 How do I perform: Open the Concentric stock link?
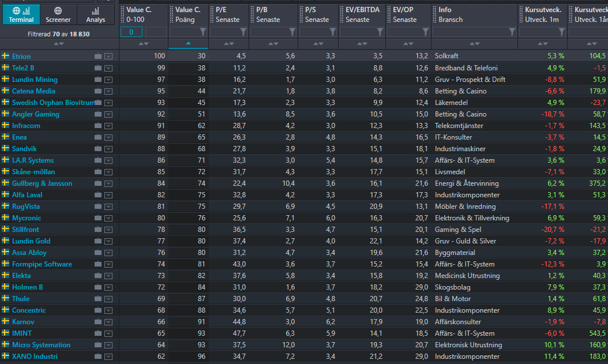tap(29, 310)
